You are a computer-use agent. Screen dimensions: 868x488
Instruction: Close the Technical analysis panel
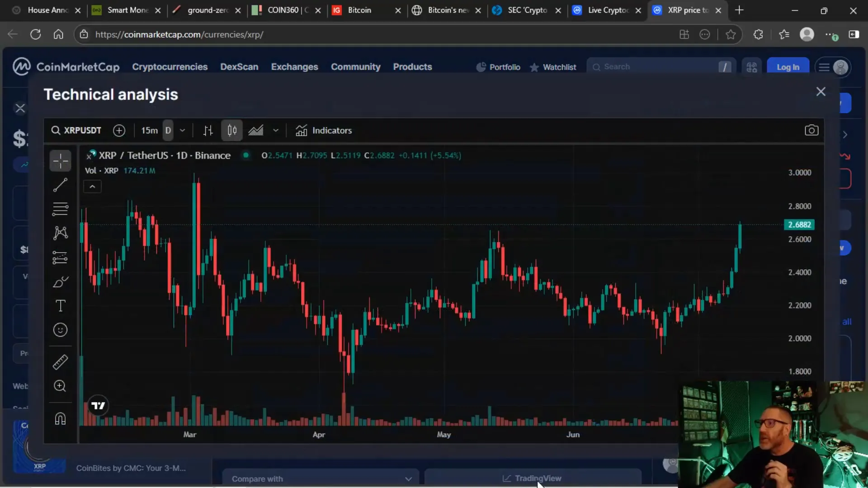pos(821,92)
